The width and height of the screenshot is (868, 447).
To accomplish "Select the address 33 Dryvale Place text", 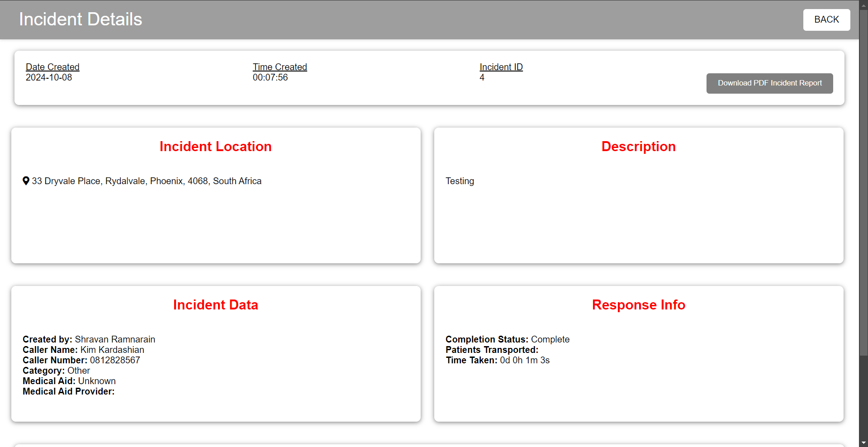I will [x=147, y=181].
